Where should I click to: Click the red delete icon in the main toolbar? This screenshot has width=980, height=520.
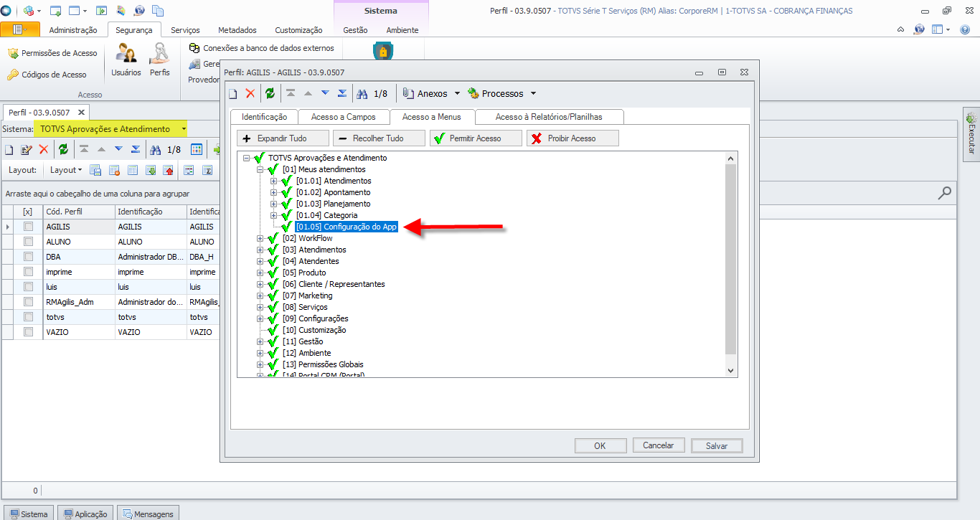click(x=44, y=150)
